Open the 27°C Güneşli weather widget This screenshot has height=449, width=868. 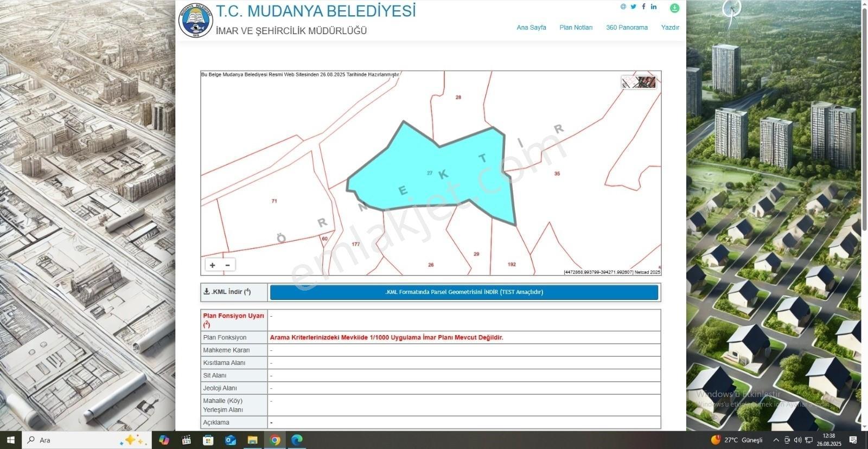[x=737, y=440]
